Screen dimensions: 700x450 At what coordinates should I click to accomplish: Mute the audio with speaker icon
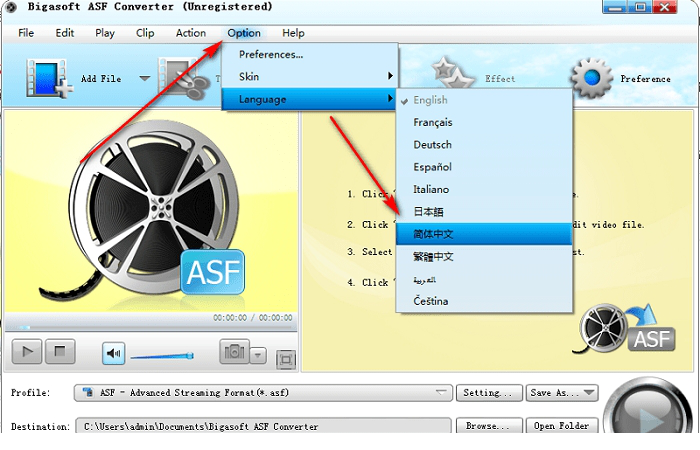click(113, 353)
